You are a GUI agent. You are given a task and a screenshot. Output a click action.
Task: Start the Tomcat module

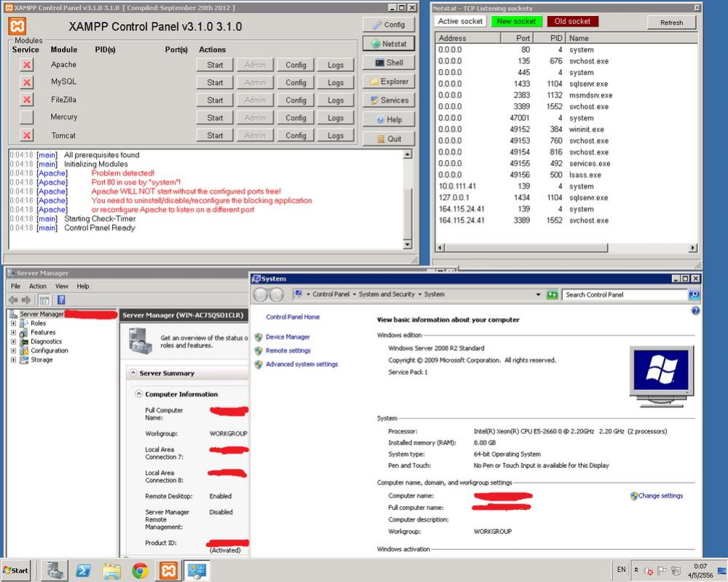[x=215, y=135]
